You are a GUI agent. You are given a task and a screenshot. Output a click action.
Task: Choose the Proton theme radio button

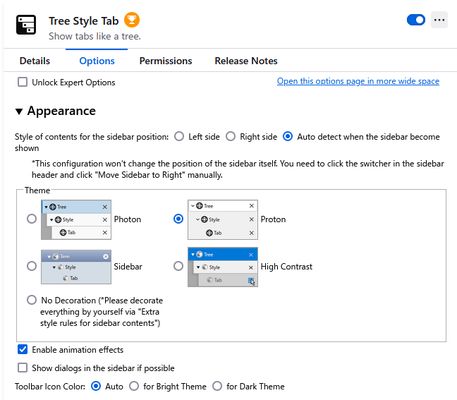179,219
